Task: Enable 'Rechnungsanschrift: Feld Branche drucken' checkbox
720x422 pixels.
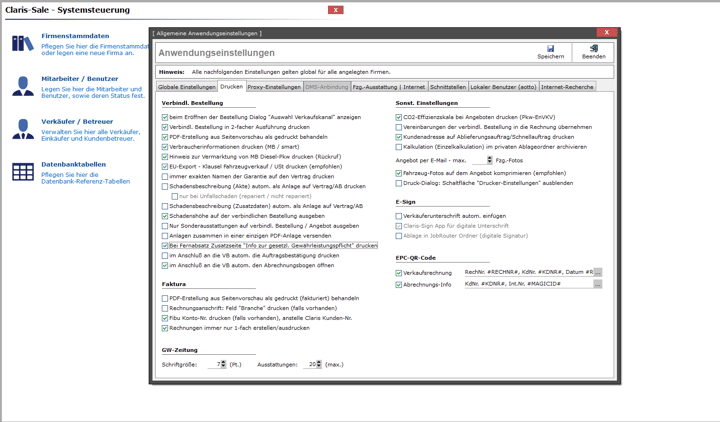Action: click(x=165, y=308)
